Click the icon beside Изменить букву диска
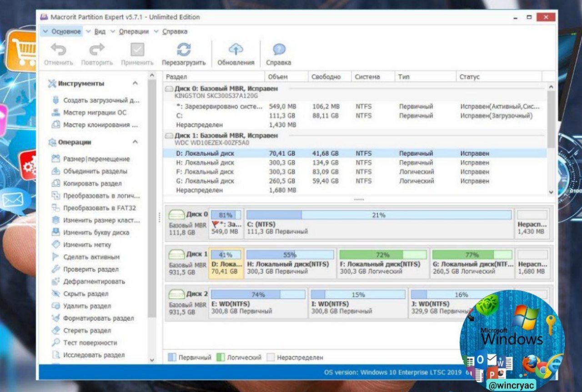 click(x=56, y=233)
